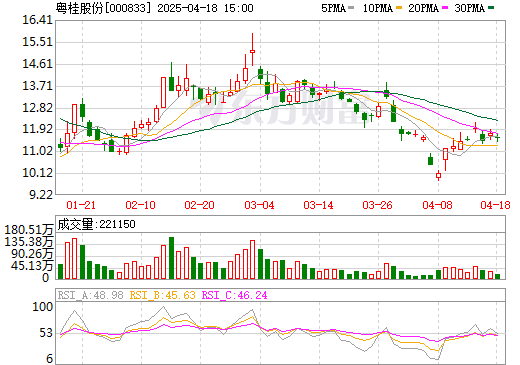The width and height of the screenshot is (520, 365).
Task: Click the 成交量:221150 volume label
Action: point(96,224)
